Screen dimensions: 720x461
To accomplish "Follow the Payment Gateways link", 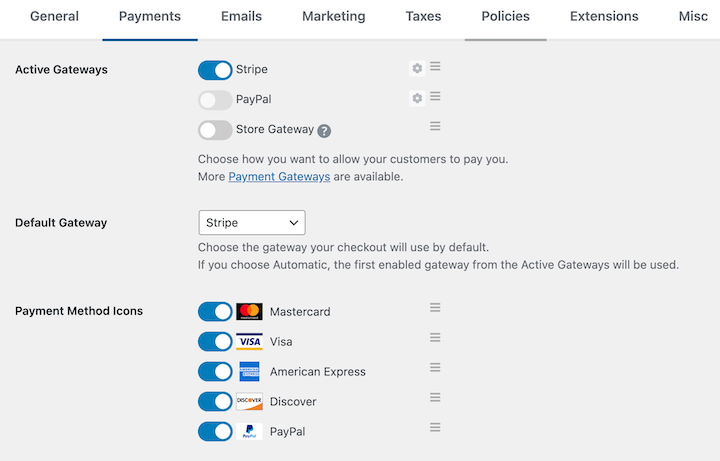I will point(279,177).
